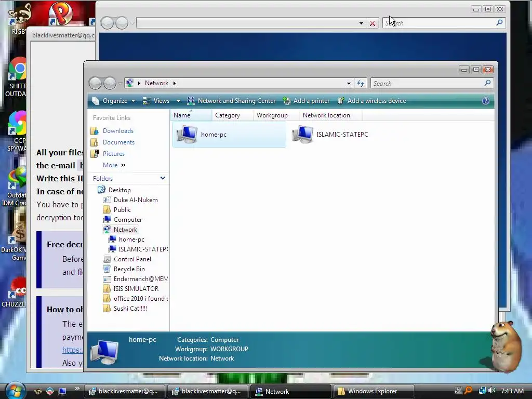
Task: Click the hamster desktop character
Action: tap(506, 347)
